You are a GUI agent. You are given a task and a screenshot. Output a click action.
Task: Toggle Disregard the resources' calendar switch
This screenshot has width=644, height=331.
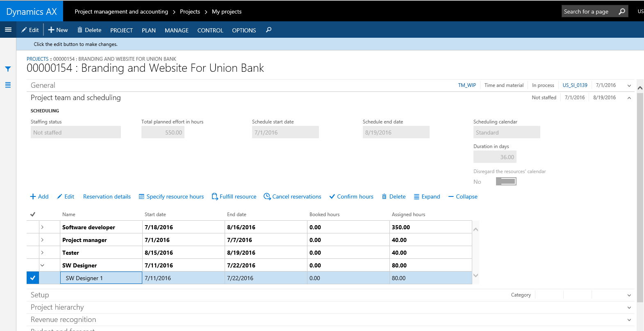[506, 181]
